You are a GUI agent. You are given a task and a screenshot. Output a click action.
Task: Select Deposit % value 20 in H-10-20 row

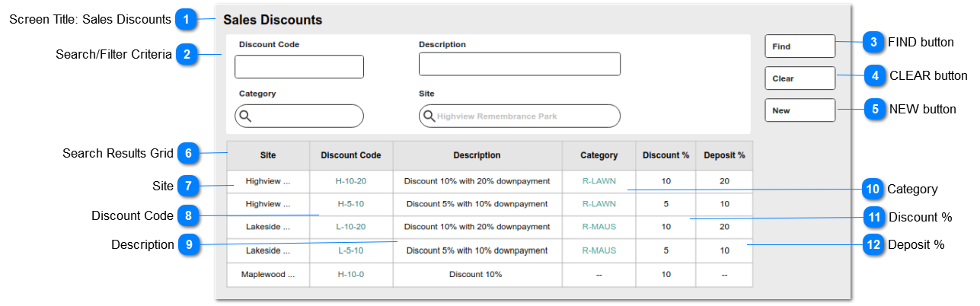coord(724,181)
